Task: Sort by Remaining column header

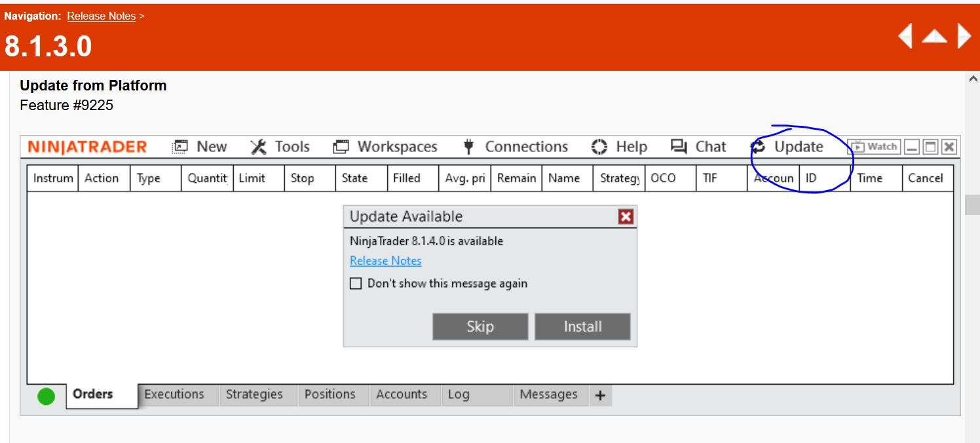Action: 516,178
